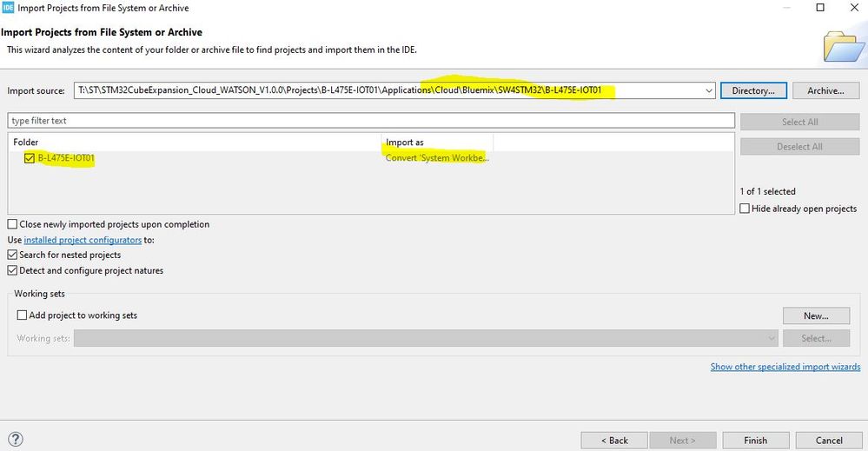Screen dimensions: 868x451
Task: Close the import wizard window
Action: pos(854,7)
